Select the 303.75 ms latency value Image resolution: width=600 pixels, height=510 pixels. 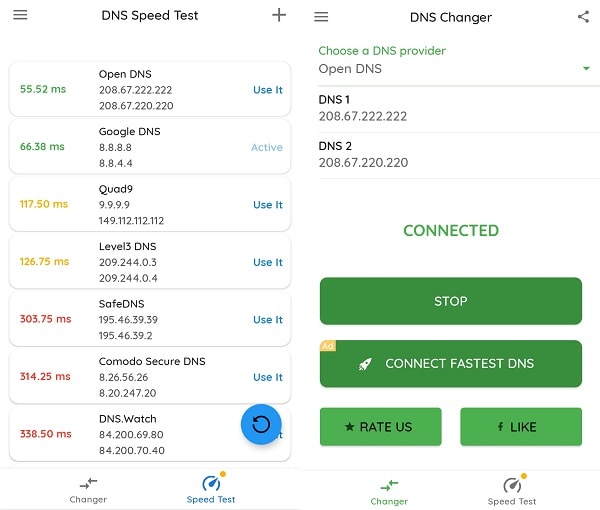pos(46,319)
